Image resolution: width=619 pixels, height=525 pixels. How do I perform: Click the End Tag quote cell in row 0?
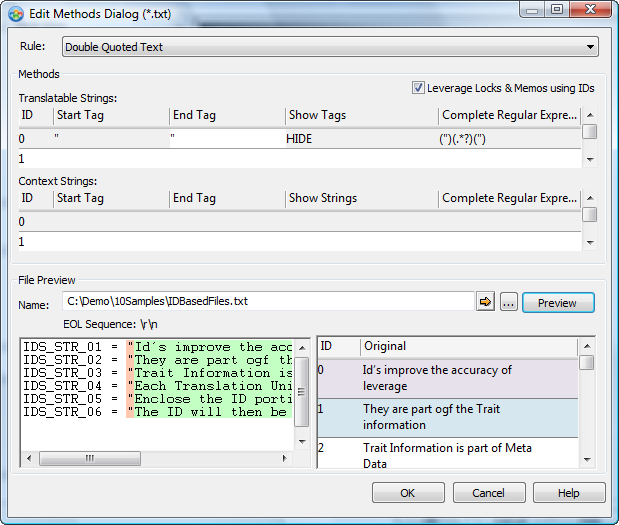[227, 139]
